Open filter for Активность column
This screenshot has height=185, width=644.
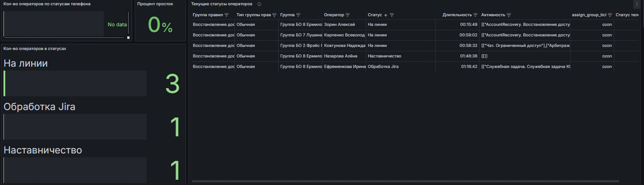pyautogui.click(x=509, y=15)
